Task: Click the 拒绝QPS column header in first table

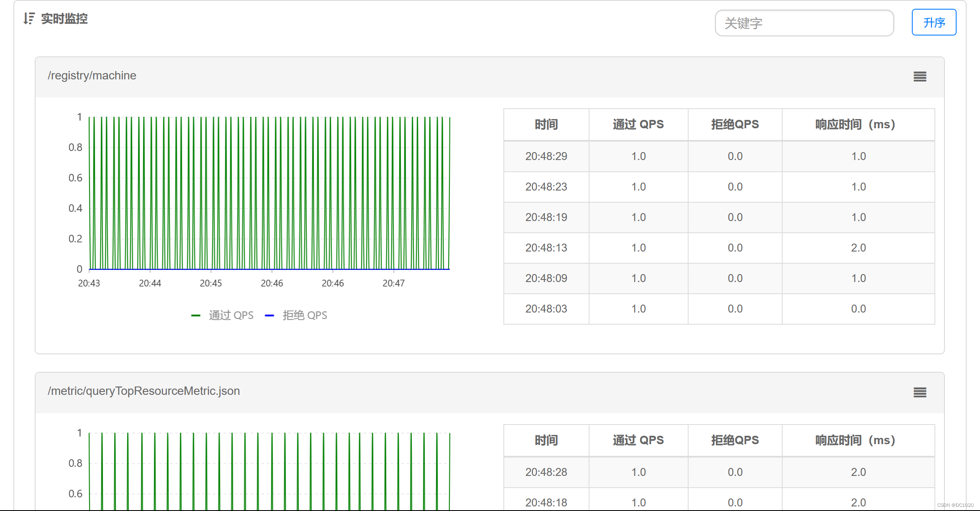Action: pos(735,125)
